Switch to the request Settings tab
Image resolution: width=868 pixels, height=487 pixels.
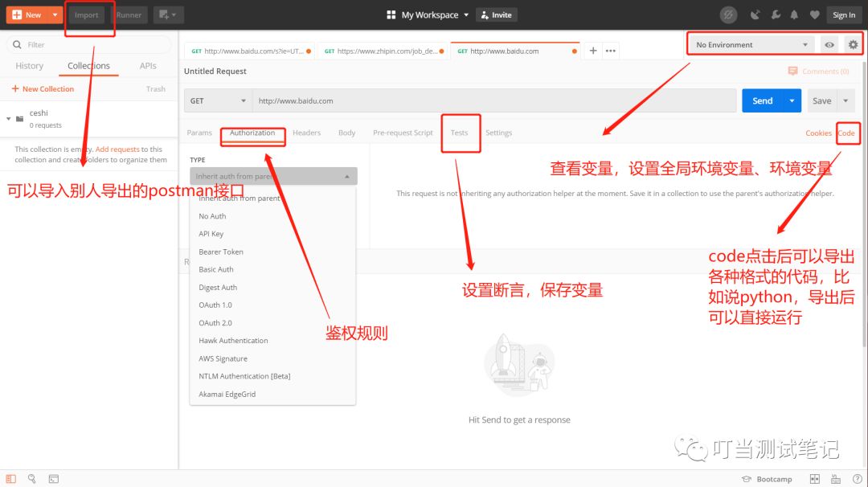499,133
